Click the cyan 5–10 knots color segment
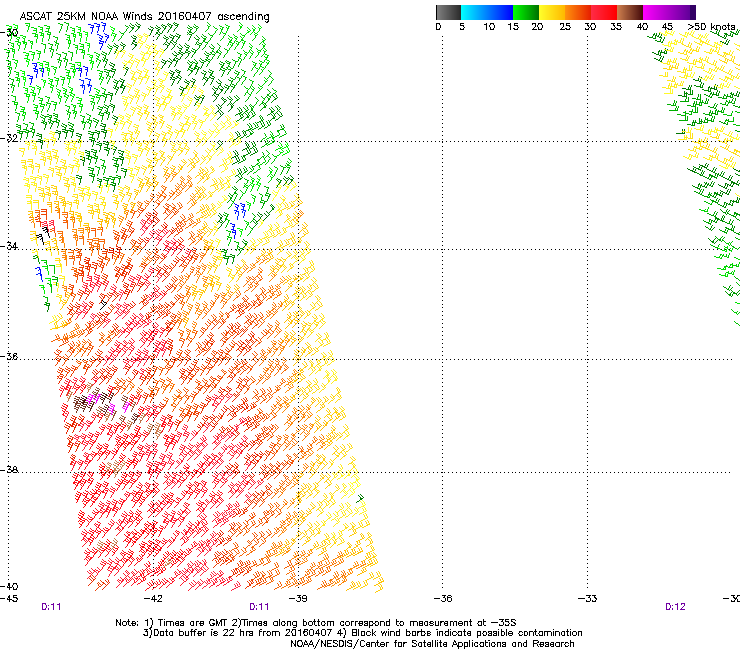This screenshot has height=650, width=740. coord(474,12)
